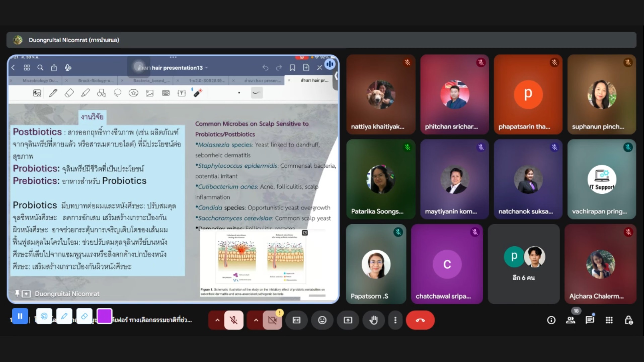Leave the call with the red hang-up button

tap(420, 320)
